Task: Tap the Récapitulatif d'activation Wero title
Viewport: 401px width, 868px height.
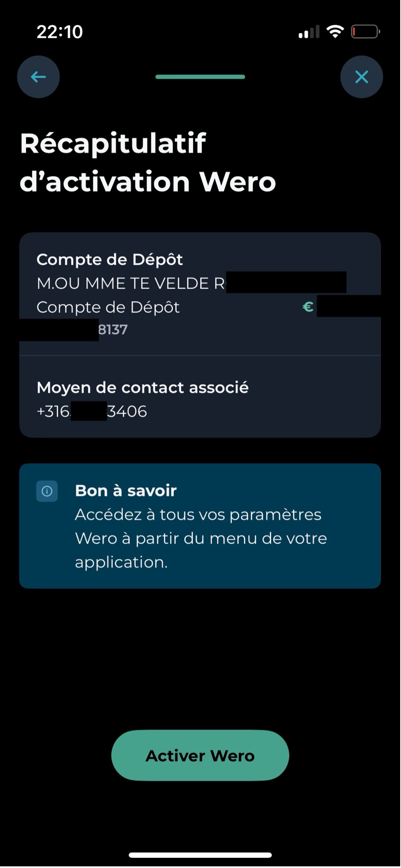Action: point(148,162)
